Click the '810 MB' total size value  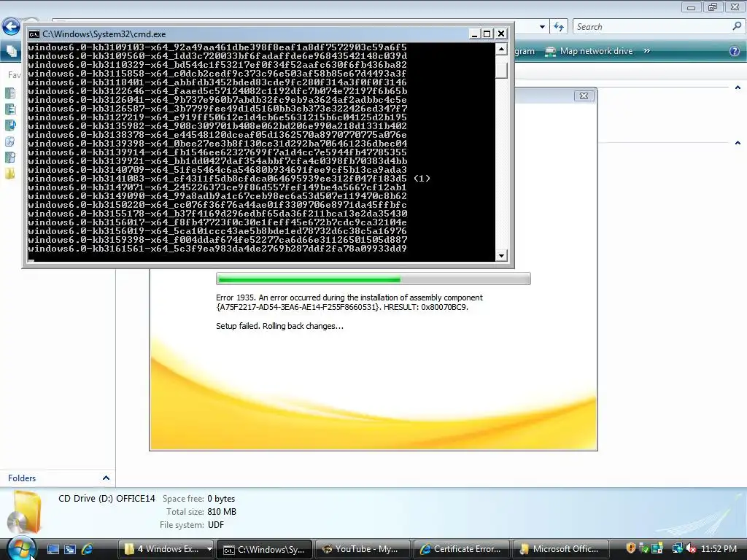coord(222,512)
